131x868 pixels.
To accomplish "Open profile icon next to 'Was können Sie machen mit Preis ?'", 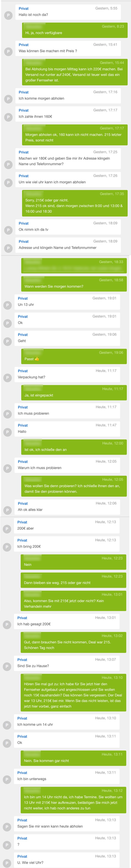I will pos(9,51).
